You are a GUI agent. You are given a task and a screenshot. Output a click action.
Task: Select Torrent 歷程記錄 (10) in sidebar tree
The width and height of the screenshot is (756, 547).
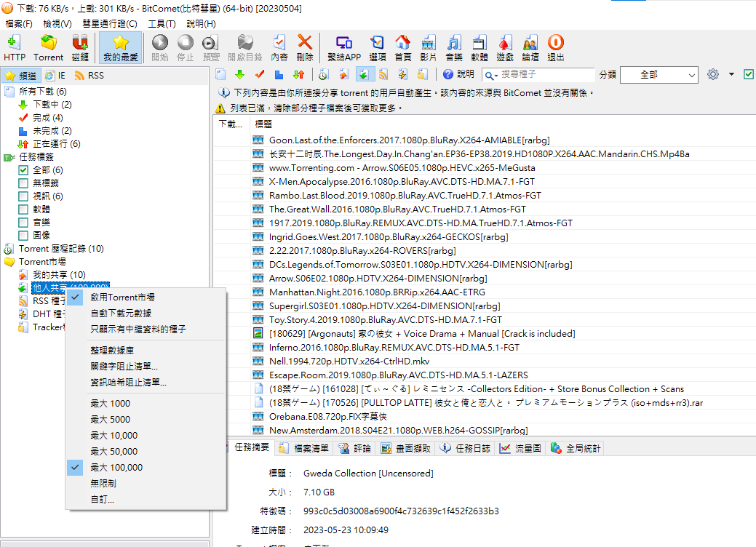[61, 249]
